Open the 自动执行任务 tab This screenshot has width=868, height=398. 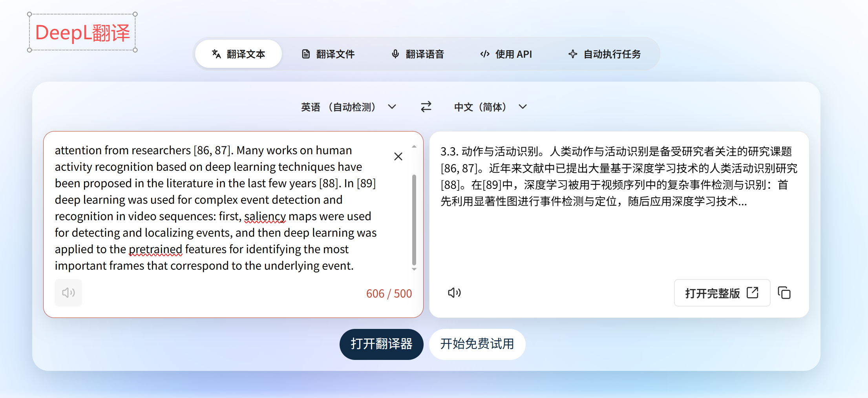click(605, 54)
